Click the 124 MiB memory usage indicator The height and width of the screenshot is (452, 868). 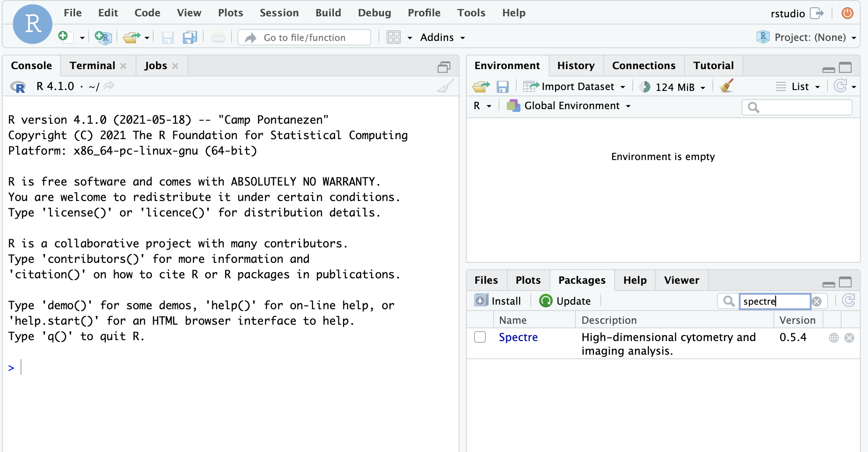[x=674, y=87]
